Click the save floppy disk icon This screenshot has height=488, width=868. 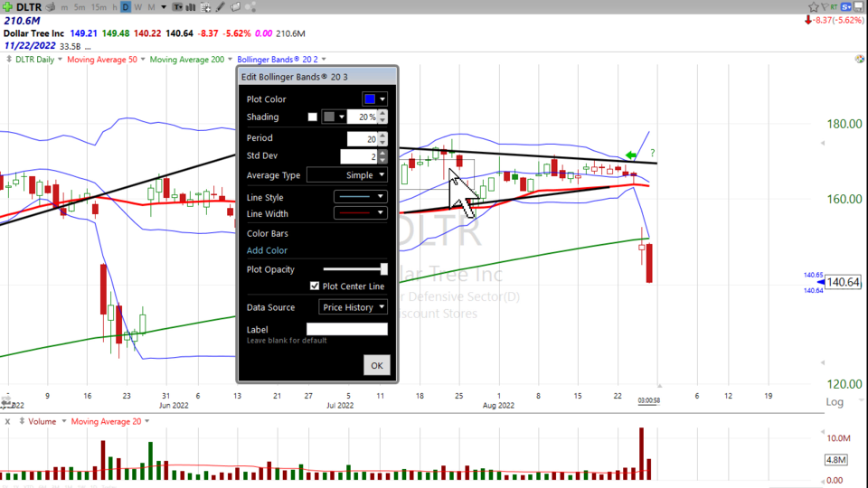click(x=859, y=6)
